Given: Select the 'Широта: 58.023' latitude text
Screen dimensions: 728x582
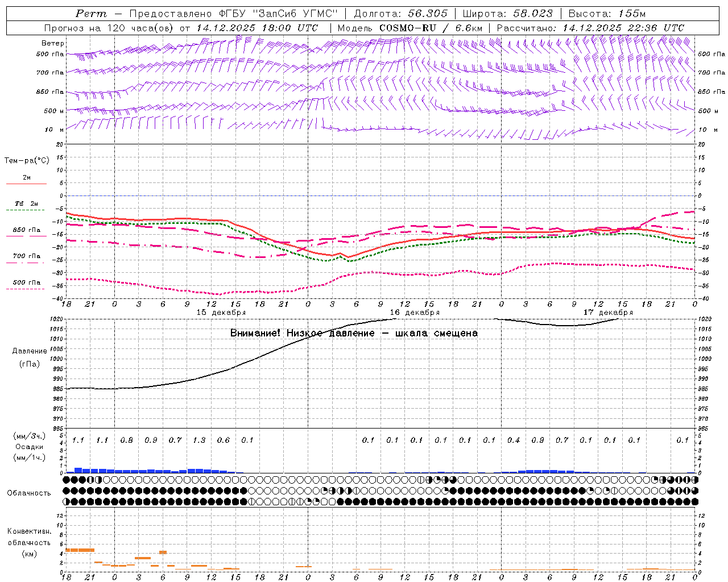Looking at the screenshot, I should click(507, 14).
